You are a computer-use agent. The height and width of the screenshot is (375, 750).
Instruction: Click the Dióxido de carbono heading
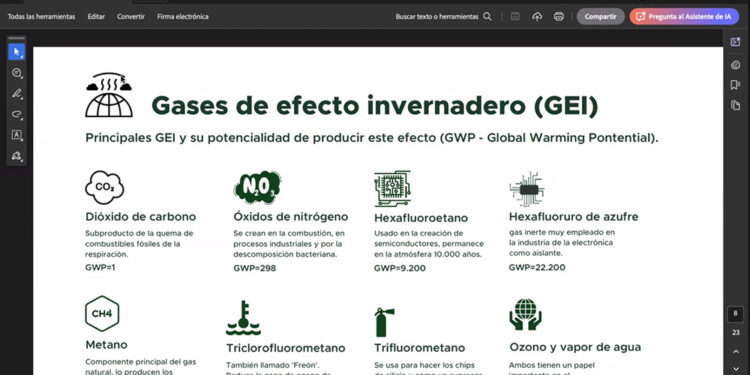(141, 217)
